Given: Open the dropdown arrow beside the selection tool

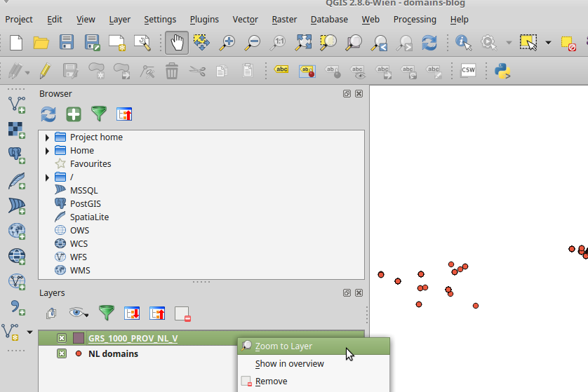Looking at the screenshot, I should tap(548, 43).
